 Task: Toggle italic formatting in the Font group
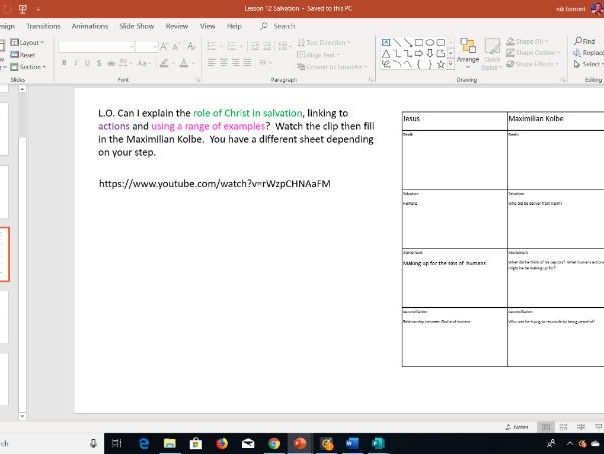click(x=75, y=62)
